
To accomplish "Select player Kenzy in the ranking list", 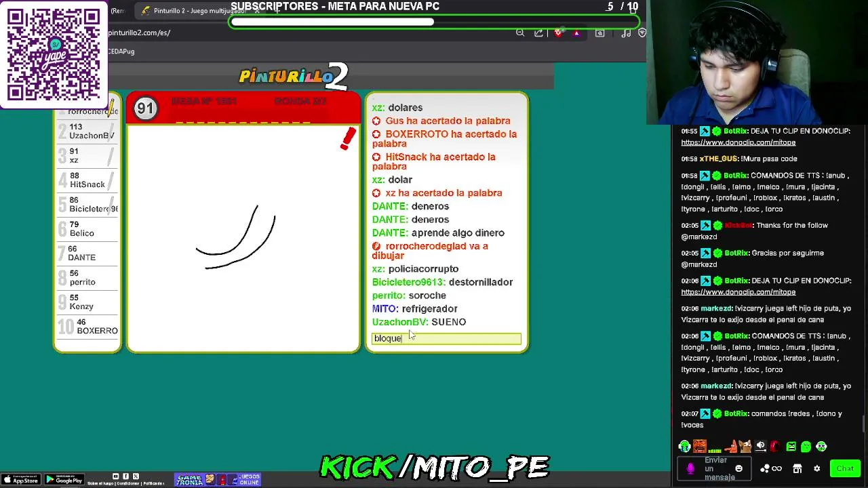I will 88,302.
